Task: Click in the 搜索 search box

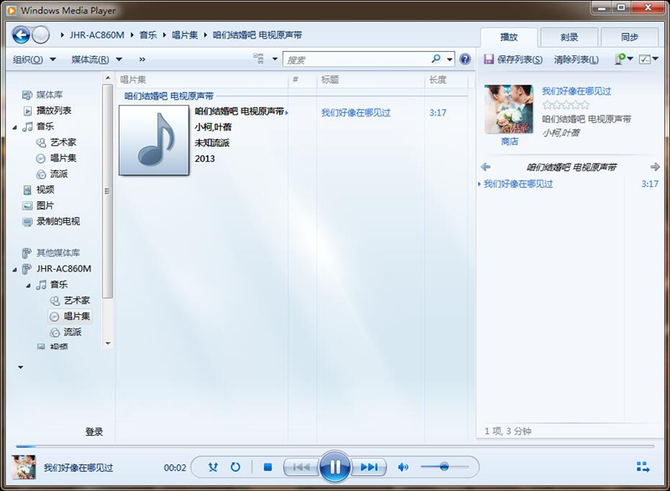Action: [x=357, y=59]
